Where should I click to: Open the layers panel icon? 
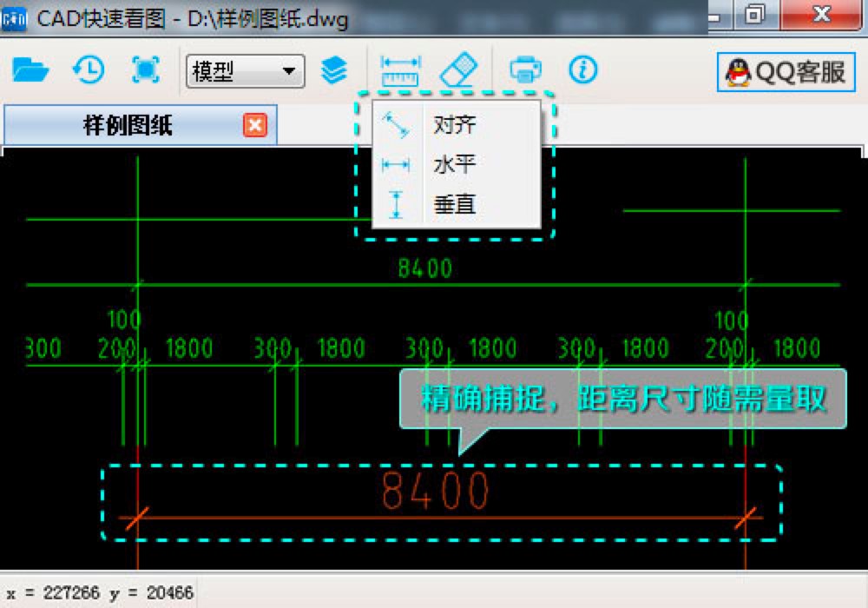point(336,70)
